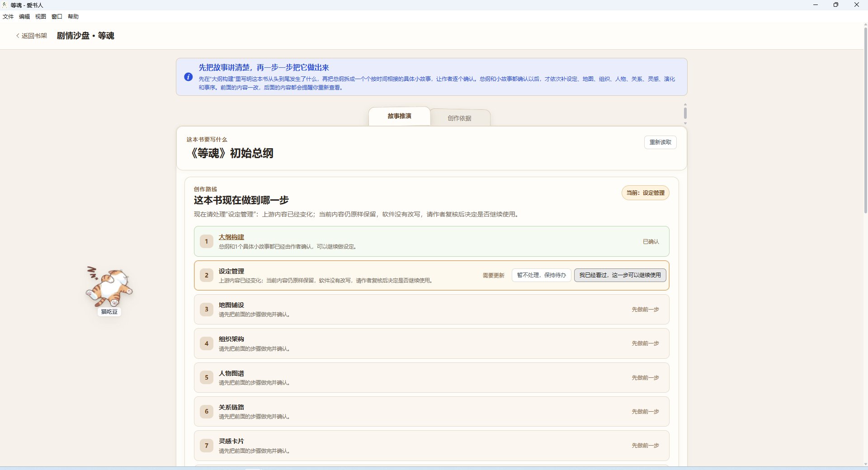Click the blue info icon in the banner
Image resolution: width=868 pixels, height=470 pixels.
[189, 77]
